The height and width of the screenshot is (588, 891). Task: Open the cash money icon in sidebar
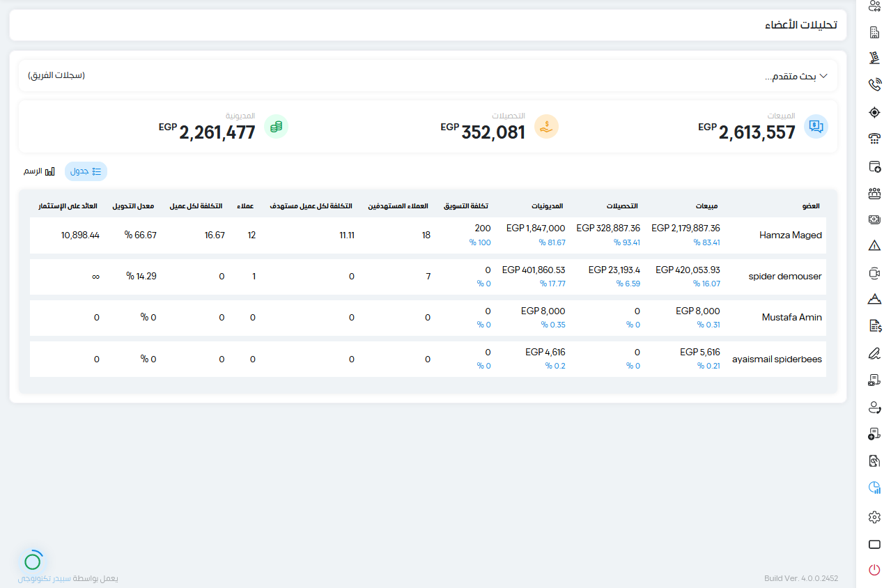pos(875,219)
